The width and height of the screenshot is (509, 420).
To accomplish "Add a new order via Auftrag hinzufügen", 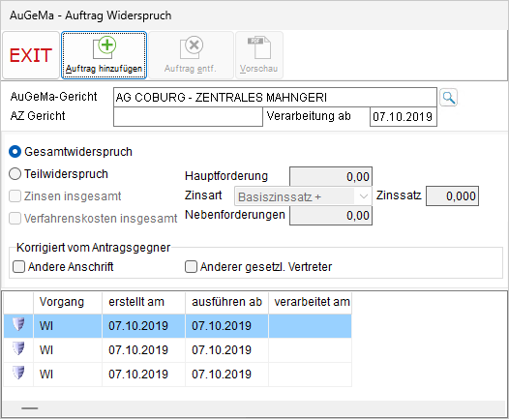I will [x=104, y=55].
